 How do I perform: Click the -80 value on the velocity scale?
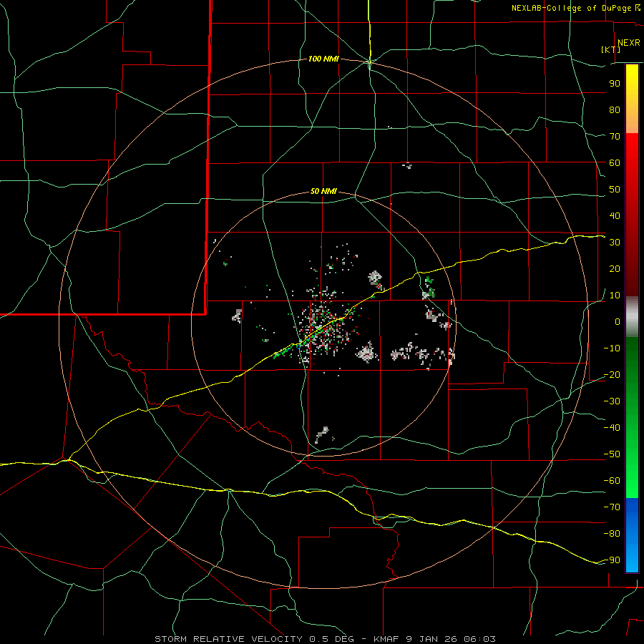pyautogui.click(x=612, y=534)
